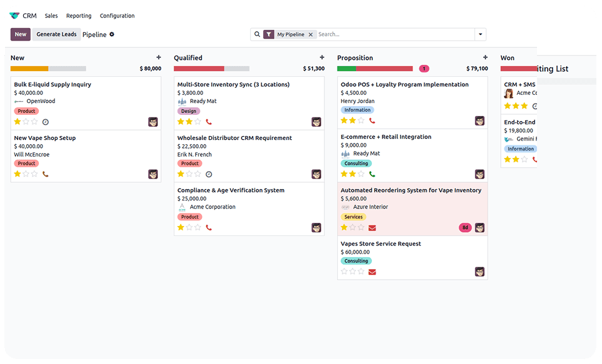Click the filter funnel icon in search bar
This screenshot has height=364, width=602.
click(x=269, y=34)
